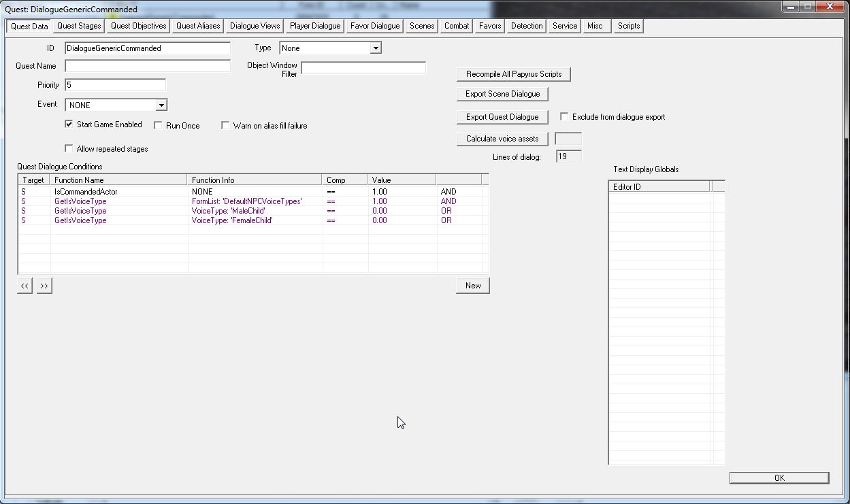Click the Priority input field
This screenshot has width=850, height=504.
[115, 85]
